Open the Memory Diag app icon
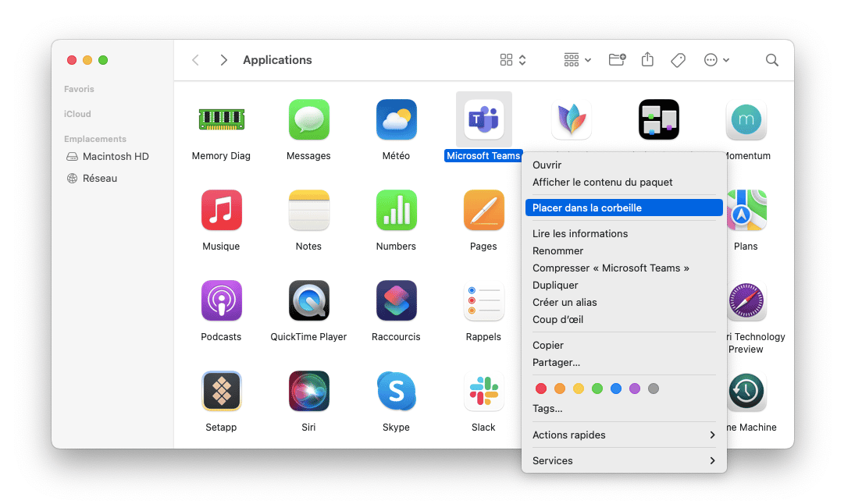 click(221, 119)
